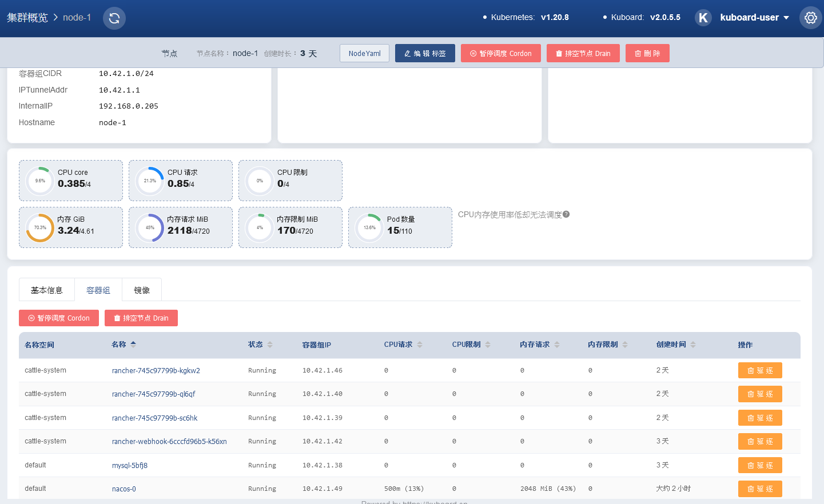824x504 pixels.
Task: Sort the table by CPU限制 column
Action: coord(488,345)
